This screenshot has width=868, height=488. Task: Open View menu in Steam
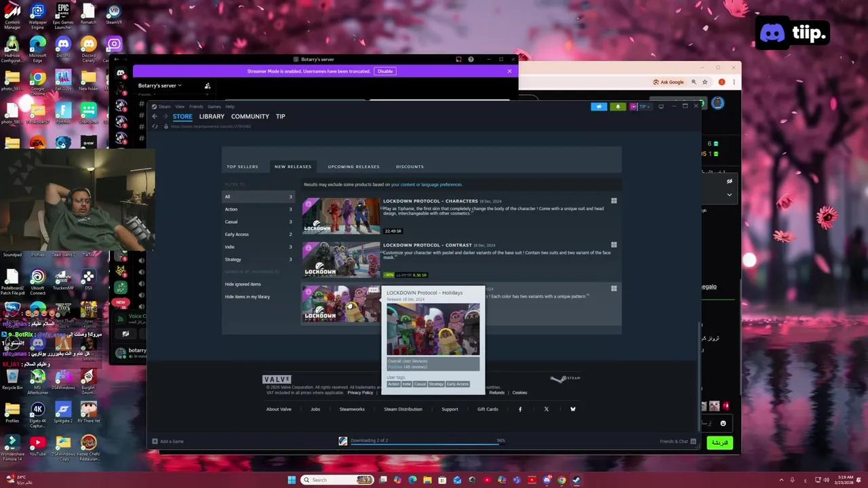180,106
